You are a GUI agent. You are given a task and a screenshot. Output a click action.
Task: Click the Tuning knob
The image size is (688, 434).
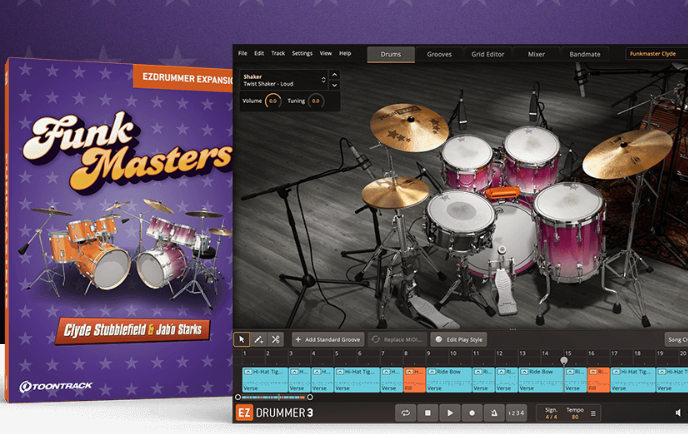(x=316, y=101)
